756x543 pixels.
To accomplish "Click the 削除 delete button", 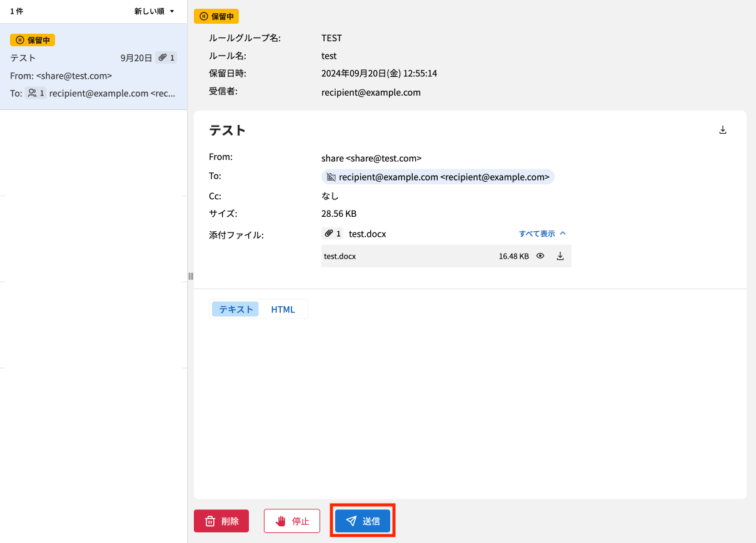I will (221, 521).
